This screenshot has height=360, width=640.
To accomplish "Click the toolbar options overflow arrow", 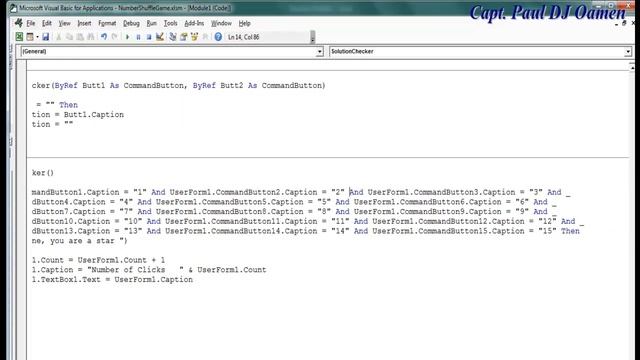I will pos(313,37).
